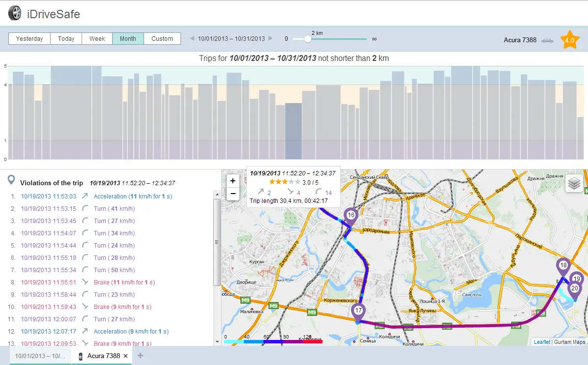
Task: Click the scroll up arrow of violations list
Action: click(x=217, y=195)
